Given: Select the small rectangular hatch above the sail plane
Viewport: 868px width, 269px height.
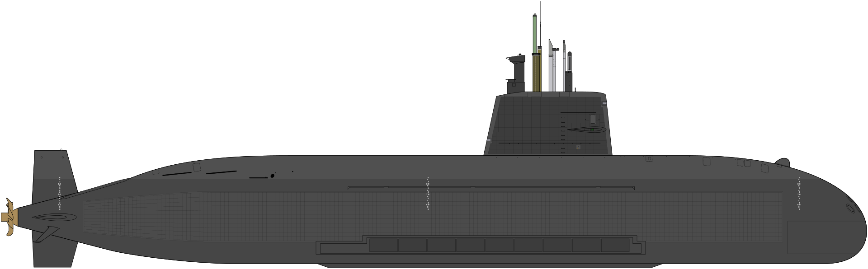Looking at the screenshot, I should (x=592, y=119).
